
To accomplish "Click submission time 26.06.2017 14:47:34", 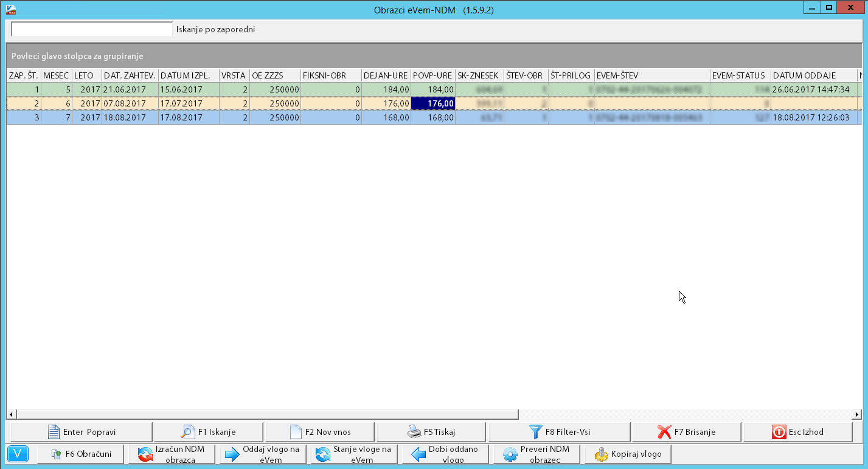I will [x=814, y=89].
